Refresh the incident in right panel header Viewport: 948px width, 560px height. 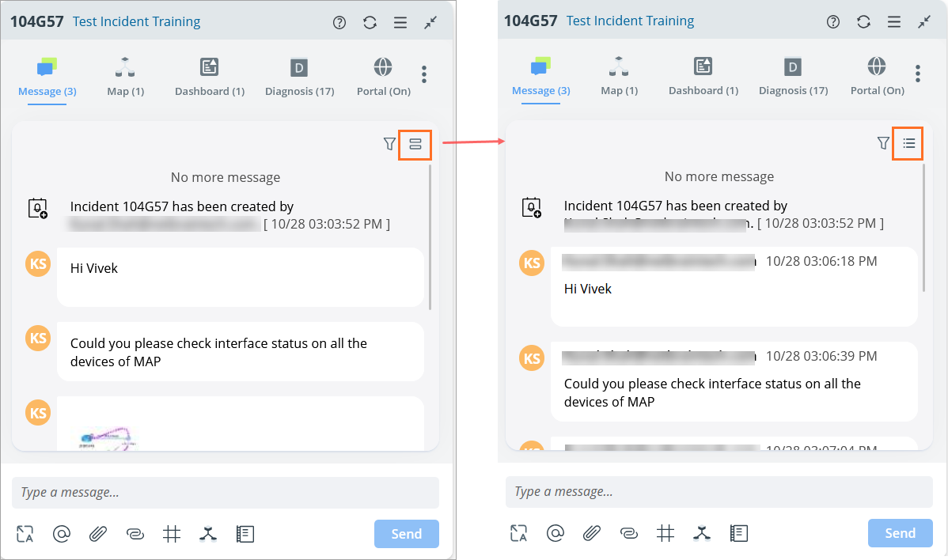[863, 22]
